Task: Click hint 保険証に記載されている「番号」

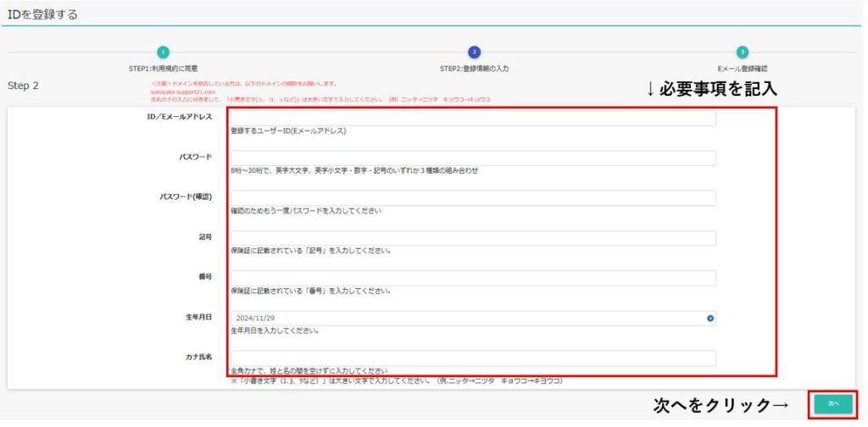Action: tap(311, 291)
